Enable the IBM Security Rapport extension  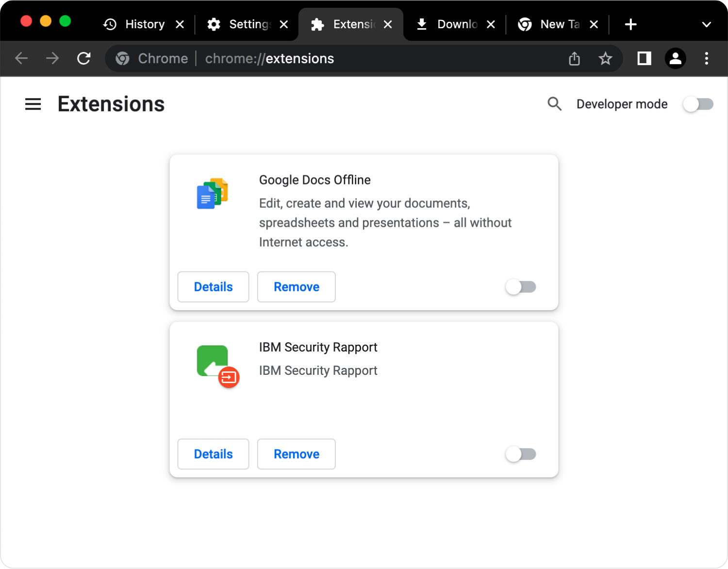(521, 454)
